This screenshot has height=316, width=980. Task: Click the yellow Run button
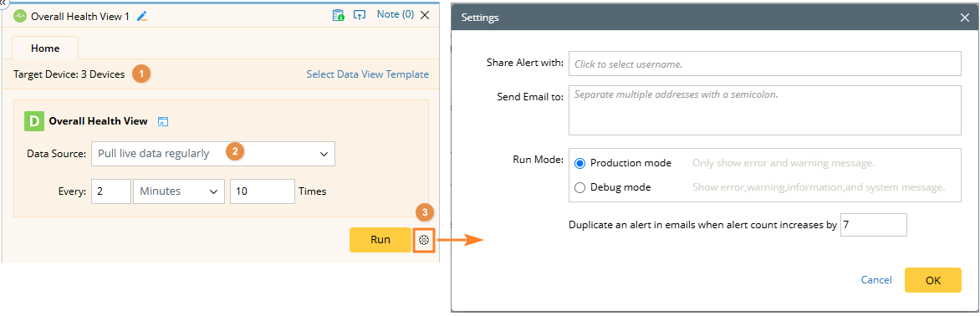pyautogui.click(x=380, y=240)
